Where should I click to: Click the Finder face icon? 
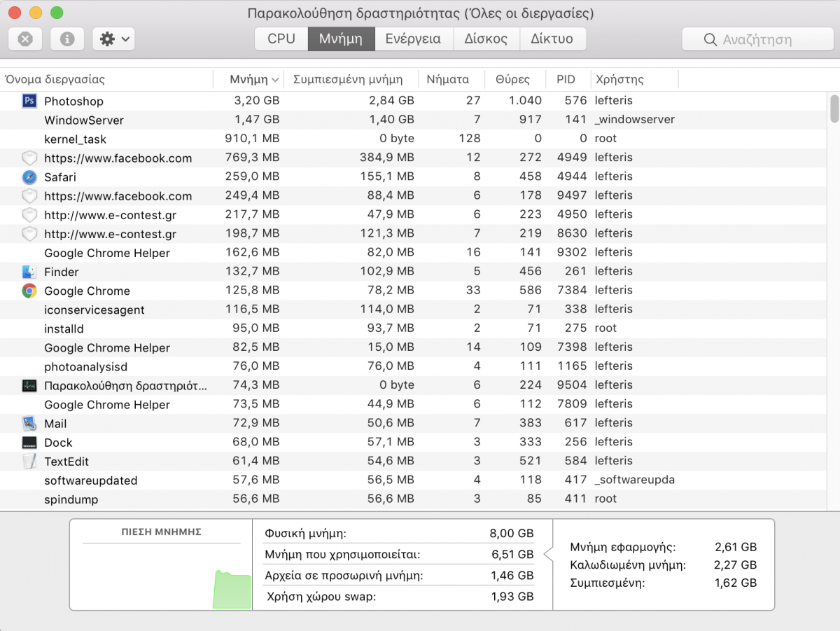(29, 272)
